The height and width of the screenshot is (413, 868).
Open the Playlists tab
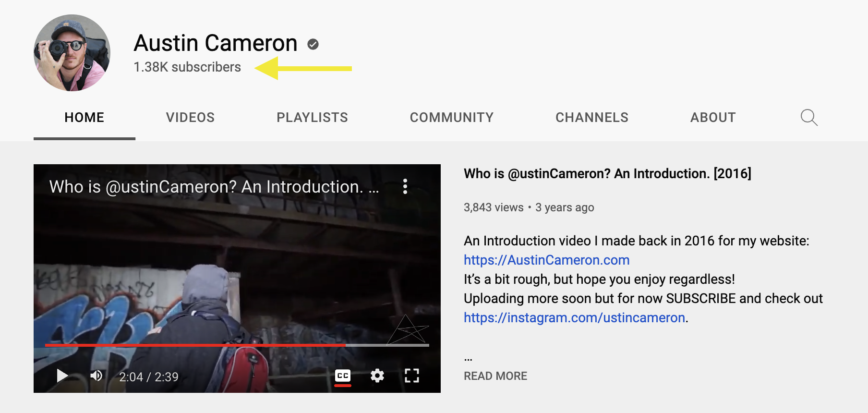[x=312, y=117]
